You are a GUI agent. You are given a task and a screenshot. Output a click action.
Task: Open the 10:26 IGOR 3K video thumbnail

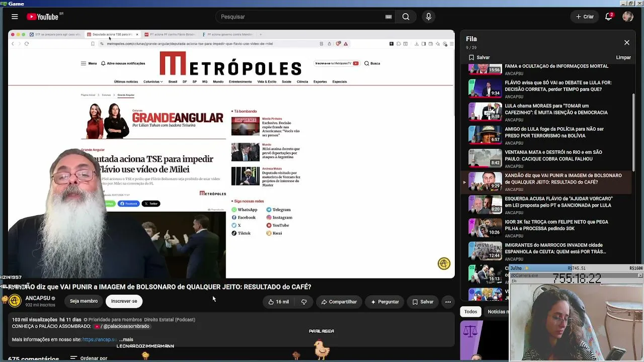485,227
